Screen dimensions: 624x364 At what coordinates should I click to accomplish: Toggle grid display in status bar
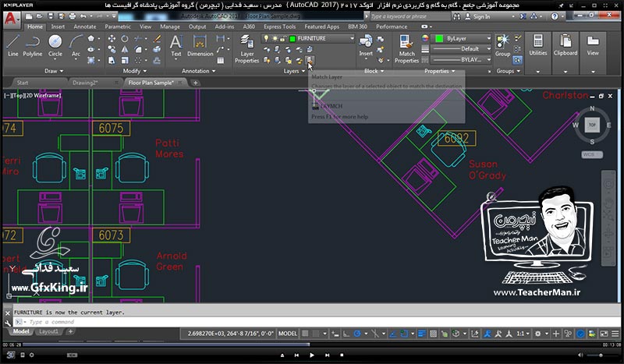305,334
